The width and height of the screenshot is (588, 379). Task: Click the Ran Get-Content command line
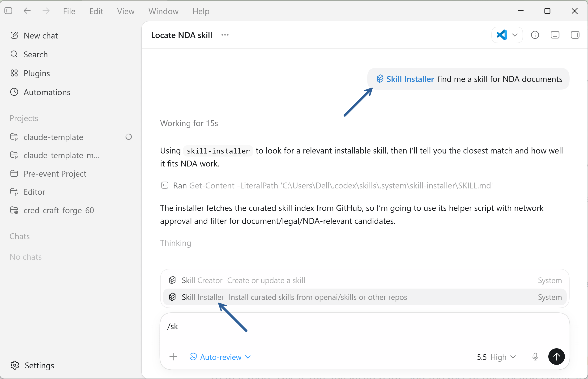pos(327,186)
